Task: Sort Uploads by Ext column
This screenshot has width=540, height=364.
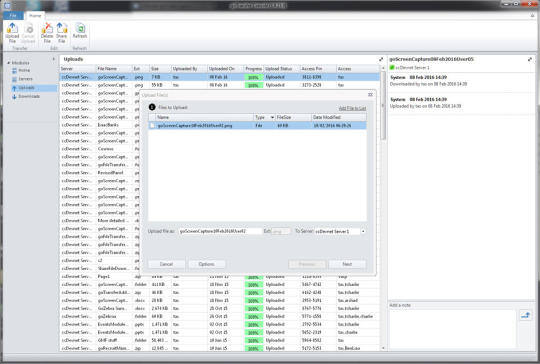Action: (141, 69)
